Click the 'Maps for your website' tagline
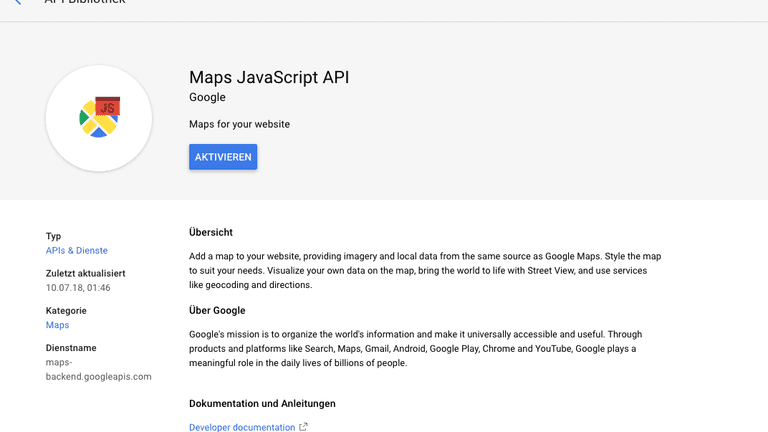768x432 pixels. click(240, 124)
